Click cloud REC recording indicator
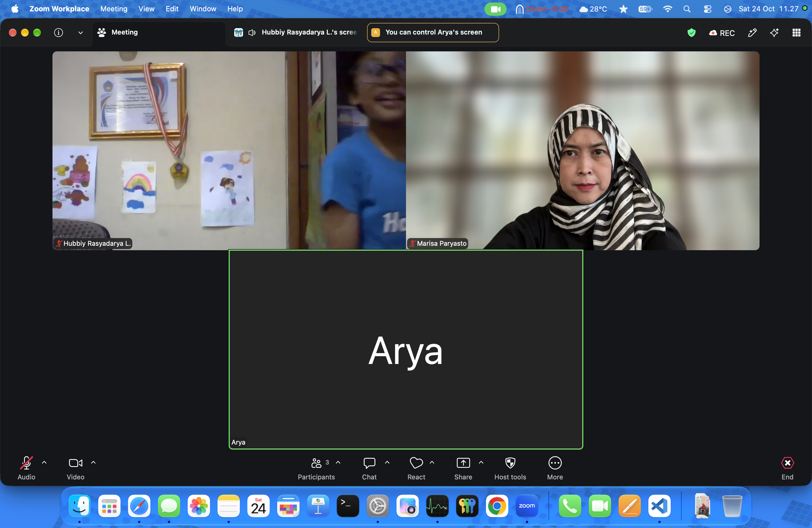The width and height of the screenshot is (812, 528). tap(722, 33)
